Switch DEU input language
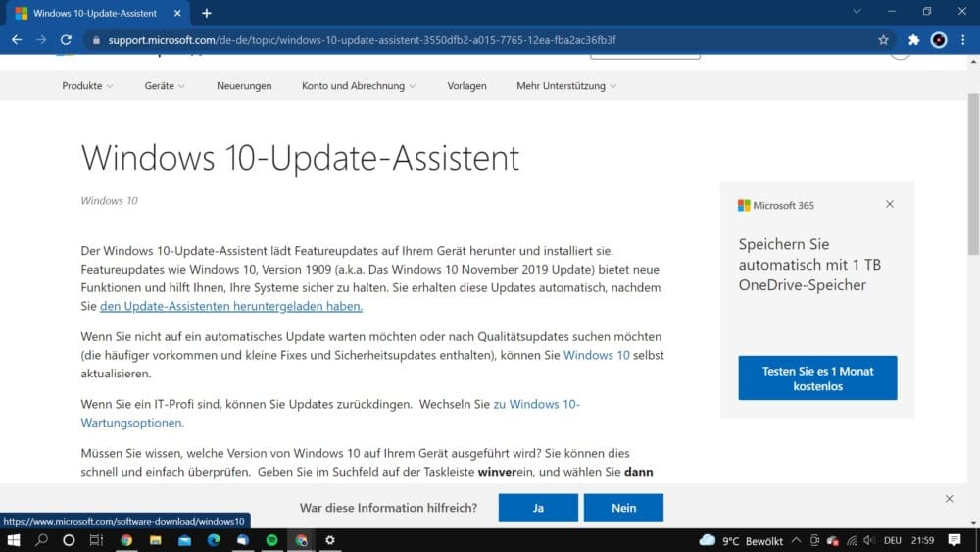980x552 pixels. point(893,541)
